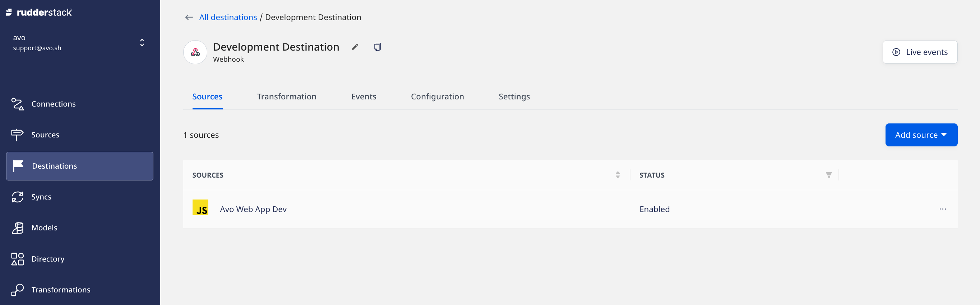Click the Webhook destination logo icon
Image resolution: width=980 pixels, height=305 pixels.
(195, 52)
